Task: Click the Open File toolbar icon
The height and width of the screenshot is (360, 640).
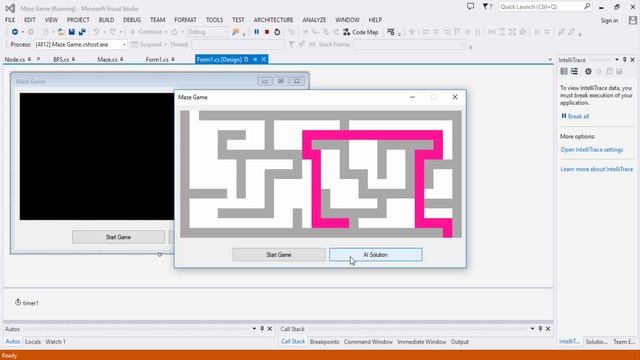Action: 61,32
